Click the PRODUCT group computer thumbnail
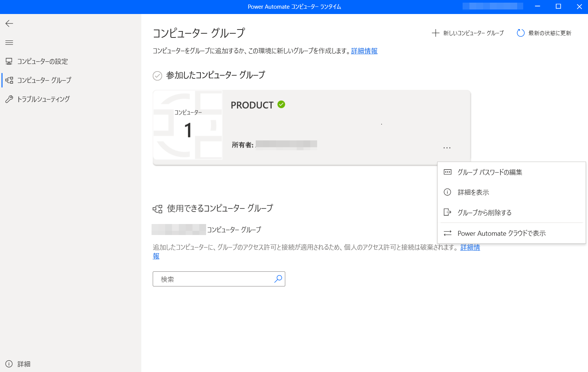 click(x=188, y=126)
